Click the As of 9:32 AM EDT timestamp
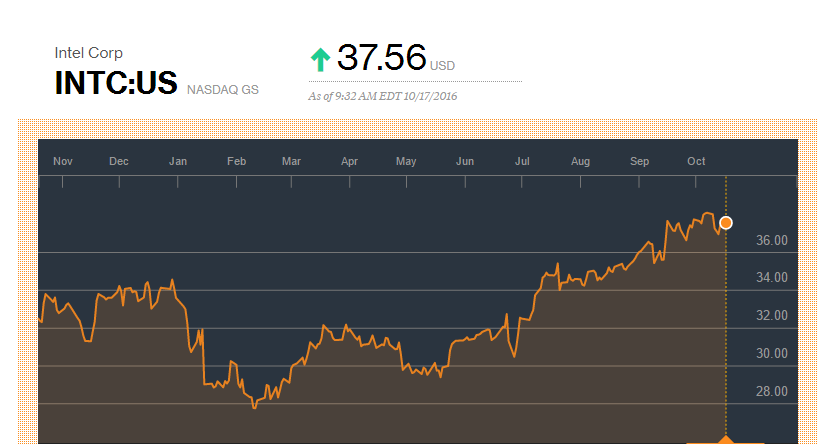The height and width of the screenshot is (444, 820). click(x=382, y=96)
